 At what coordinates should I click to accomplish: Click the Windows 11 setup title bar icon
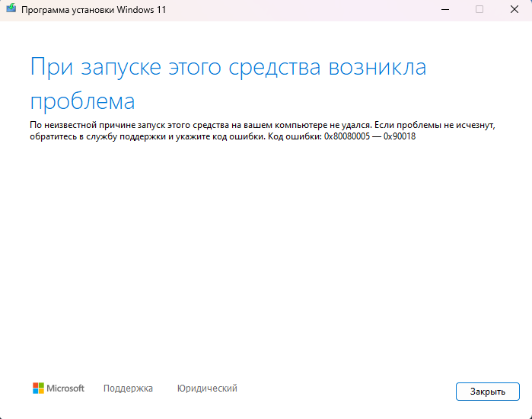coord(11,8)
